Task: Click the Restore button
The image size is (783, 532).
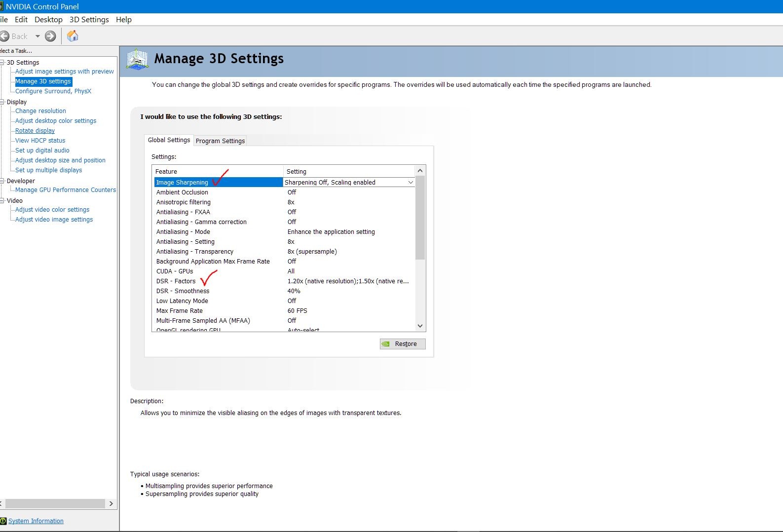Action: (x=403, y=344)
